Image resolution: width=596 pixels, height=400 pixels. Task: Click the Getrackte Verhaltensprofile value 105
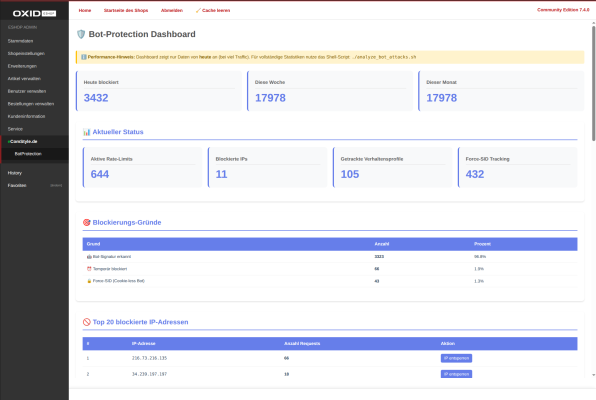(x=350, y=175)
